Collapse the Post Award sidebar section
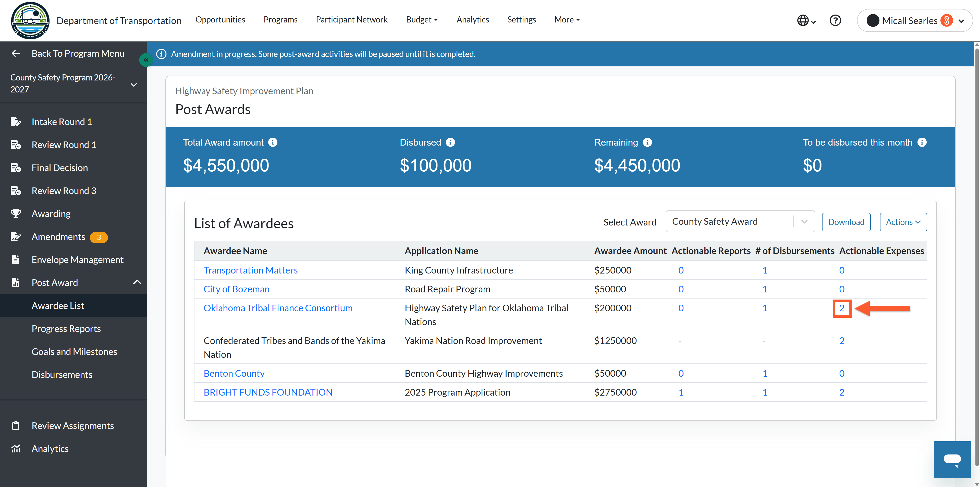Viewport: 980px width, 487px height. (x=137, y=282)
